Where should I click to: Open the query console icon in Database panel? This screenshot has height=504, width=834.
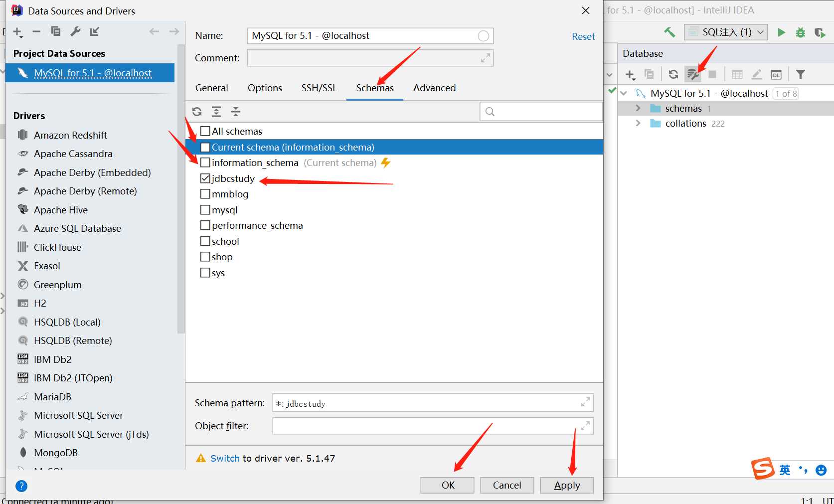(x=776, y=74)
